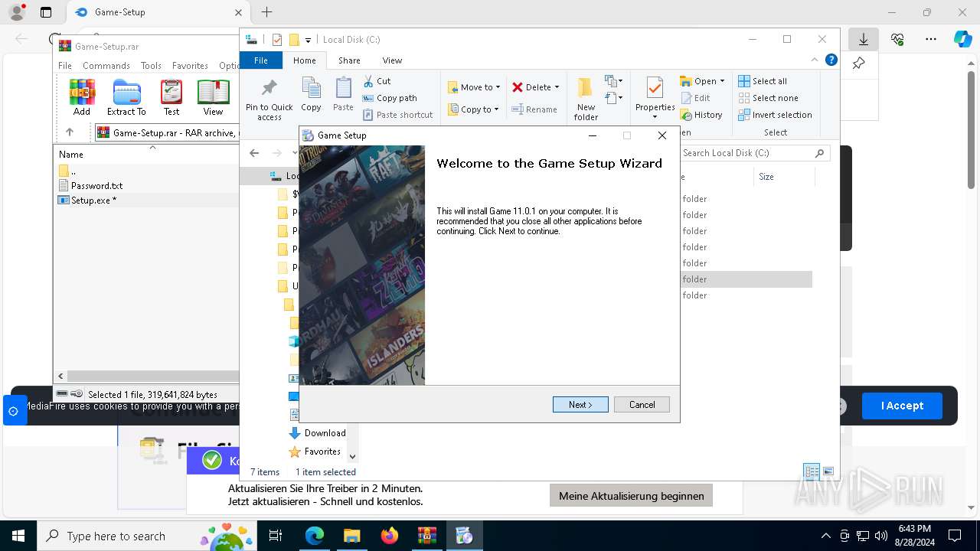Open Windows Start menu
Image resolution: width=980 pixels, height=551 pixels.
pyautogui.click(x=18, y=536)
